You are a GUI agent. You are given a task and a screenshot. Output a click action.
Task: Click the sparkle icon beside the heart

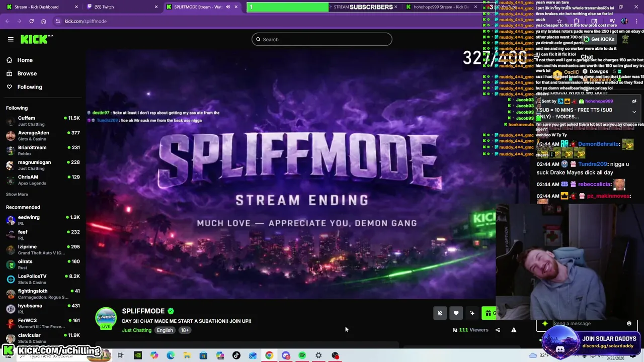[472, 313]
